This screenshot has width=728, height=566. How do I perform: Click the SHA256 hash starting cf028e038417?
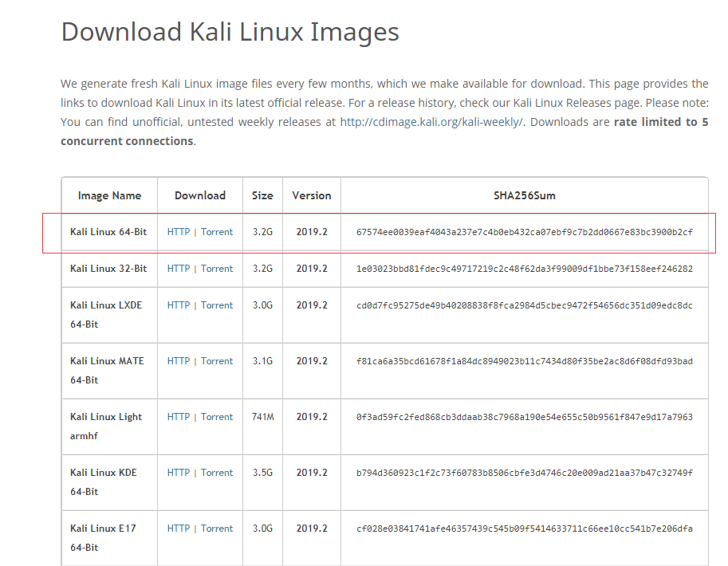[x=525, y=529]
